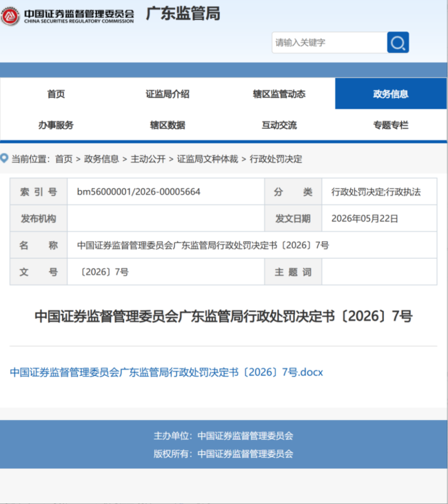The height and width of the screenshot is (504, 448).
Task: Click the 广东监管局 header title
Action: (x=183, y=14)
